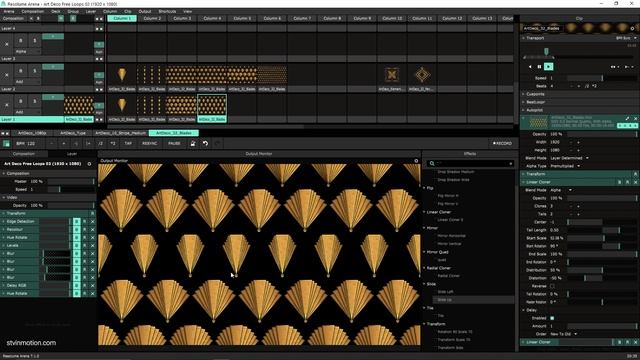
Task: Reset the Levels effect with R
Action: (x=84, y=246)
